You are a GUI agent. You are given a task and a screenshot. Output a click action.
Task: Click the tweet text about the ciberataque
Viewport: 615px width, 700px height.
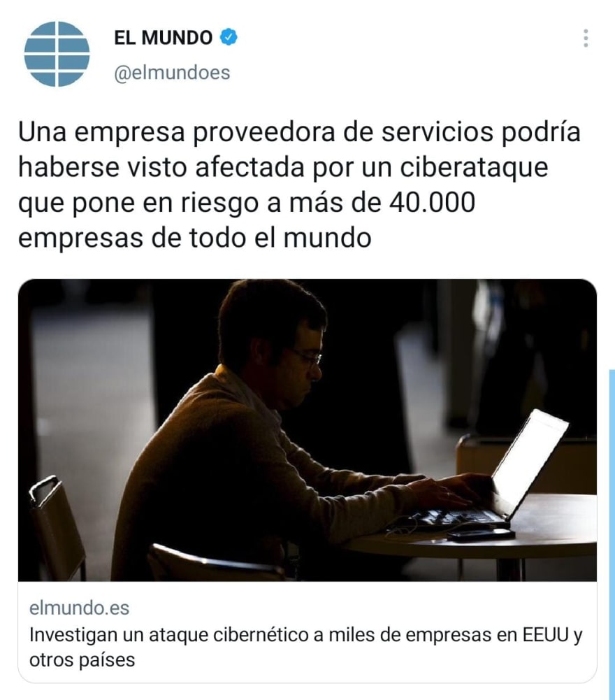(299, 185)
